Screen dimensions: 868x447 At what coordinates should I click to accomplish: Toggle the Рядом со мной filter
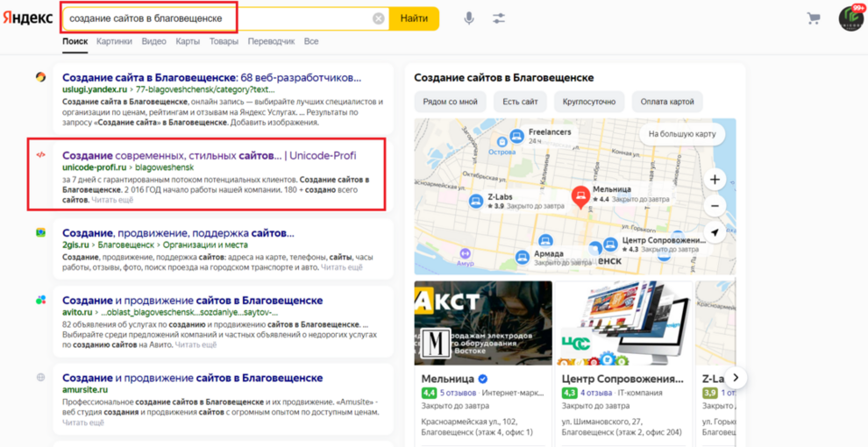coord(450,102)
